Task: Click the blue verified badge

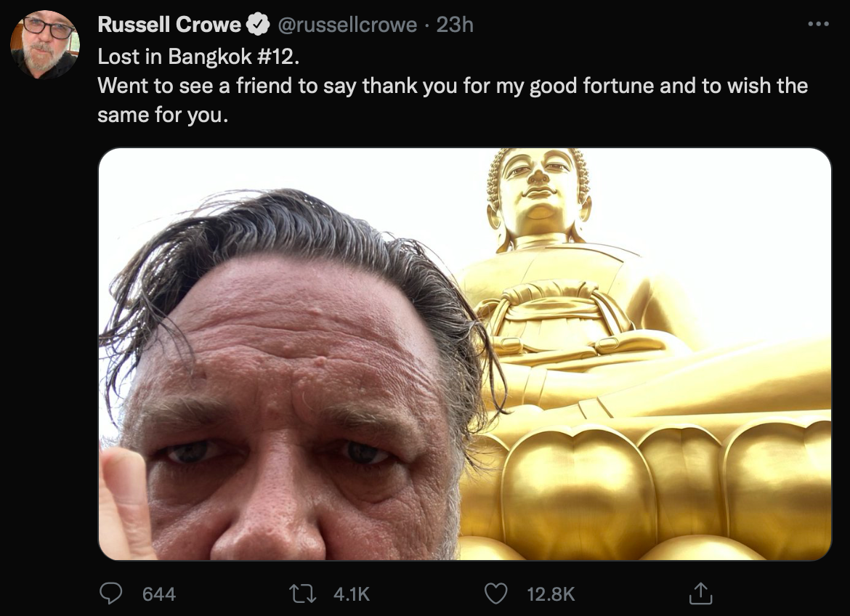Action: click(257, 25)
